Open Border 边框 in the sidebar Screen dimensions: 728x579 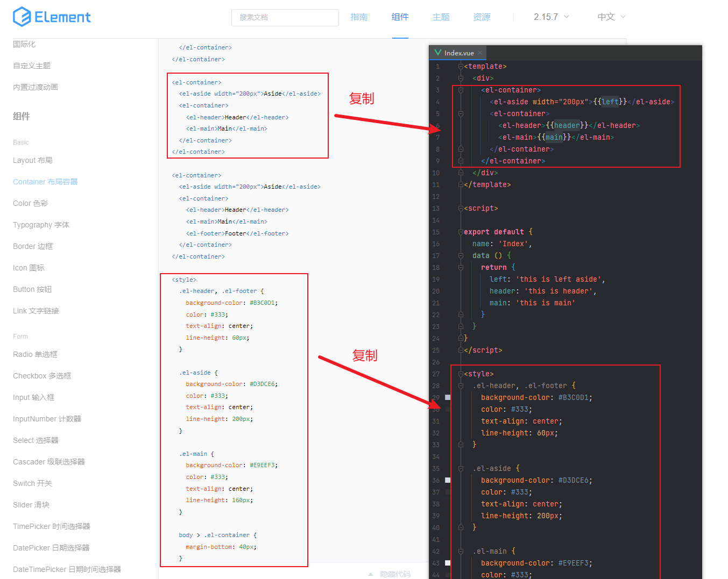pyautogui.click(x=33, y=246)
